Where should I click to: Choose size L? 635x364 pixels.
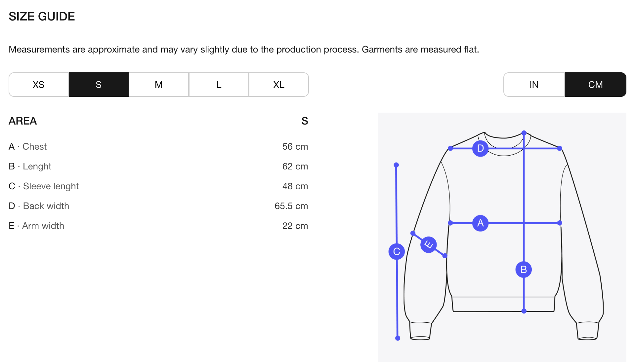pos(219,85)
